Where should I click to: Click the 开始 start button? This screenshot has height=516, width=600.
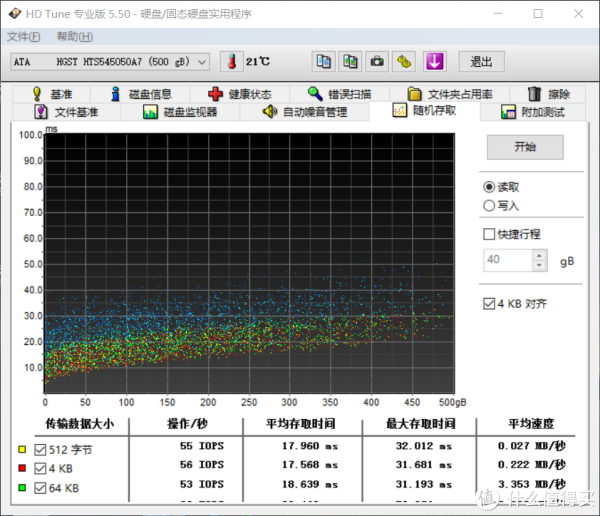525,147
